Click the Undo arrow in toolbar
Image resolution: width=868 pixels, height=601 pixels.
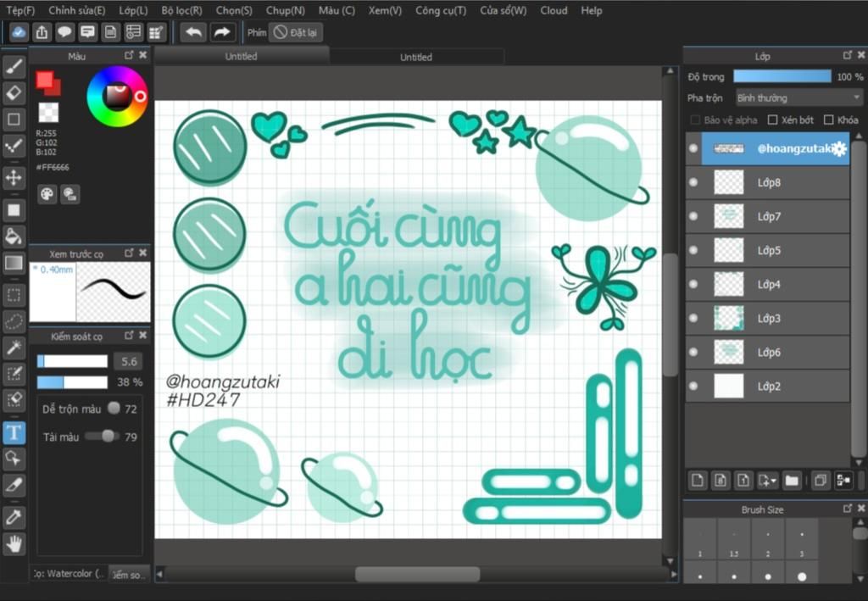193,32
